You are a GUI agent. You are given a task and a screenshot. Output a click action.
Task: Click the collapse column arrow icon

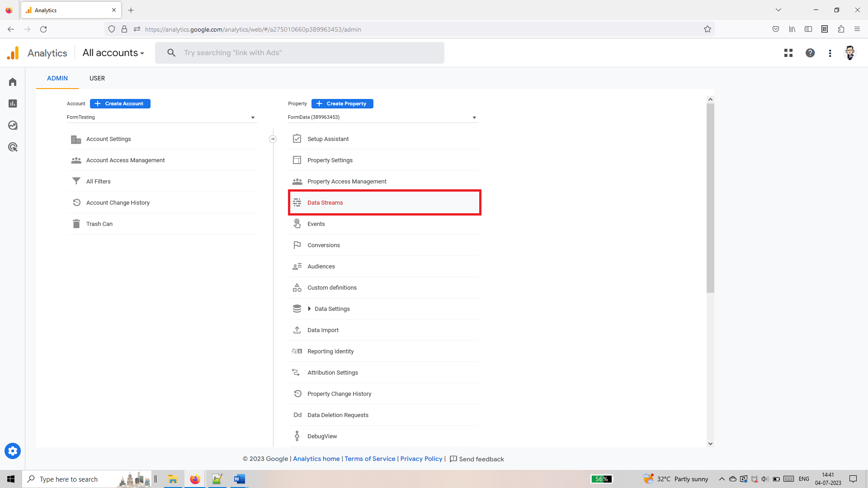[x=273, y=139]
